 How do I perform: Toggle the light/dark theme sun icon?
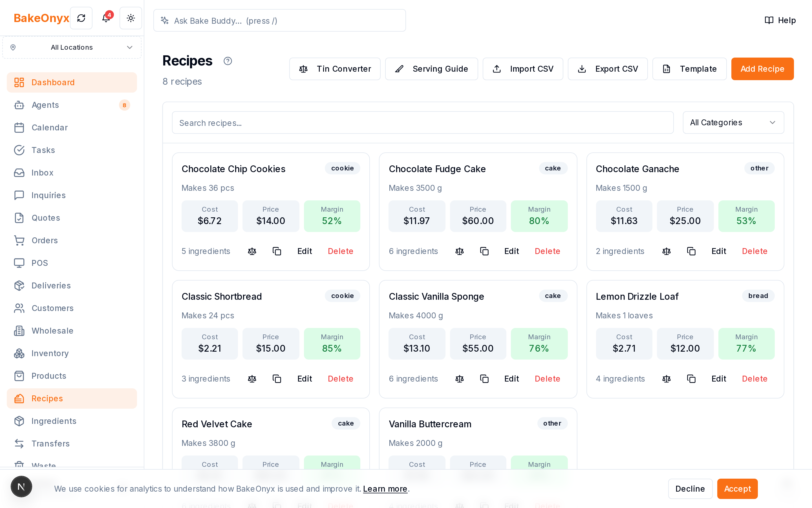point(131,18)
